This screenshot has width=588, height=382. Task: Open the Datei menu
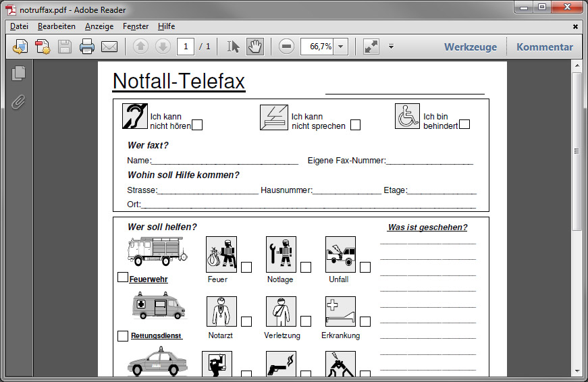pos(20,26)
